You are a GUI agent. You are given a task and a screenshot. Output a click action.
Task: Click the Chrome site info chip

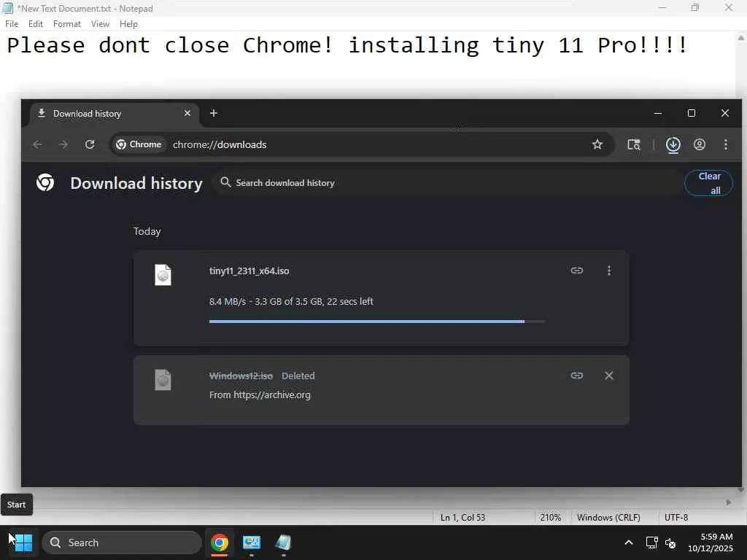[x=139, y=144]
